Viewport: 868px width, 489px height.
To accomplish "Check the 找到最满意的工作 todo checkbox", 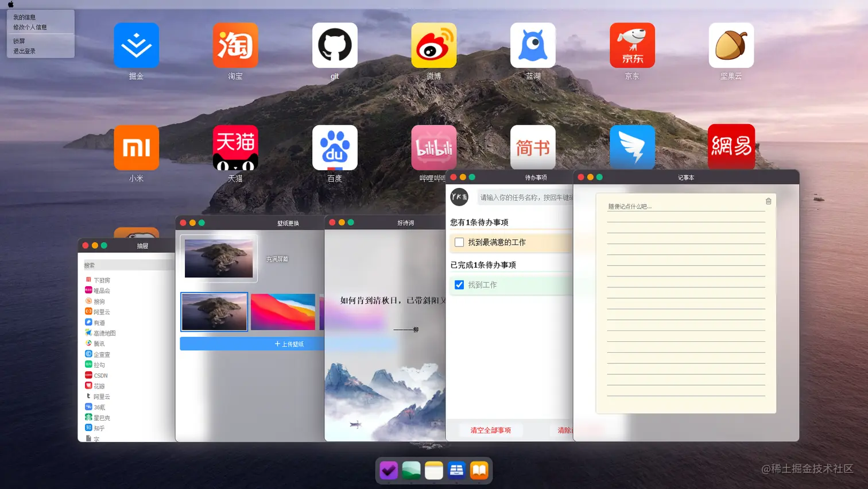I will pos(459,242).
